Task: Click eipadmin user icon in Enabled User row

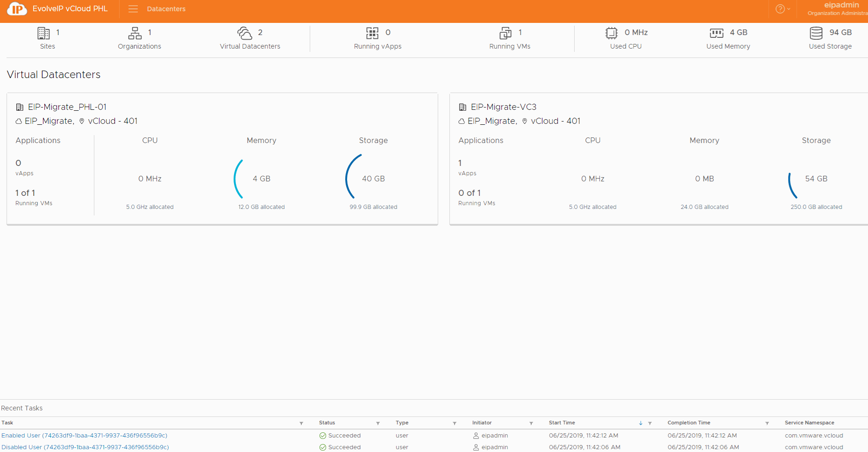Action: [x=476, y=436]
